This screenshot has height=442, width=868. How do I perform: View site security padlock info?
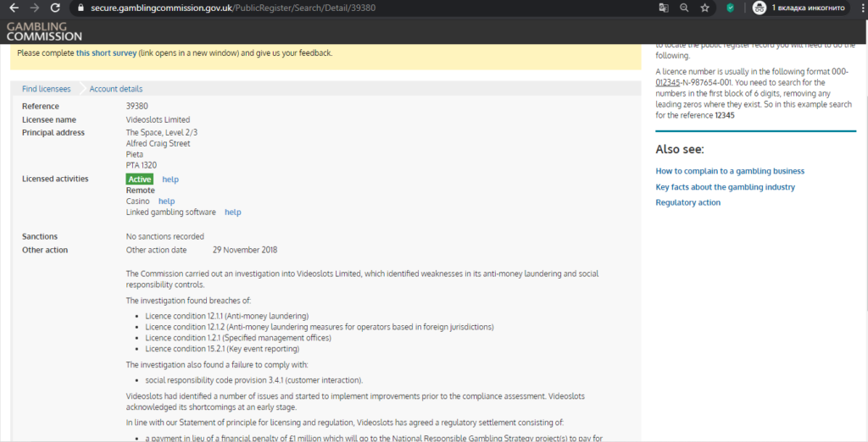point(79,8)
